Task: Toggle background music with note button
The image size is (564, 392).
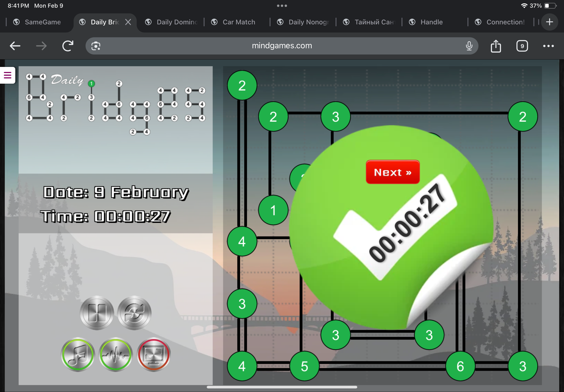Action: click(78, 354)
